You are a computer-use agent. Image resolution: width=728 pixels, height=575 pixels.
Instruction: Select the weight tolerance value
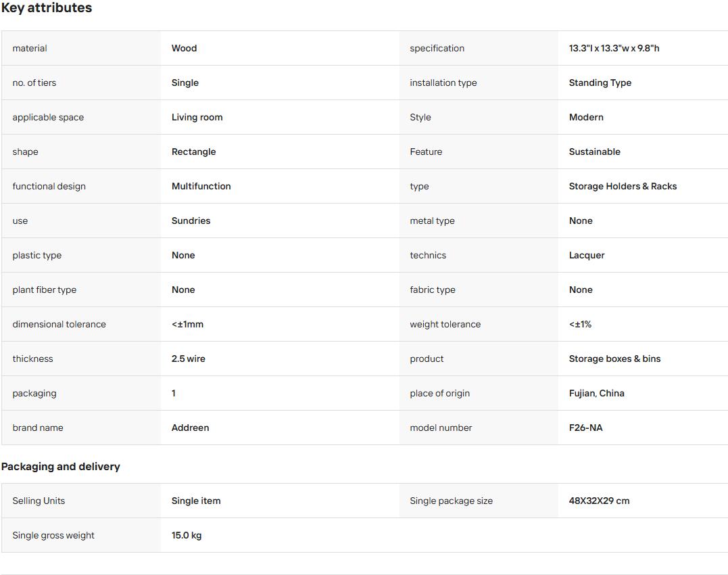pyautogui.click(x=581, y=324)
